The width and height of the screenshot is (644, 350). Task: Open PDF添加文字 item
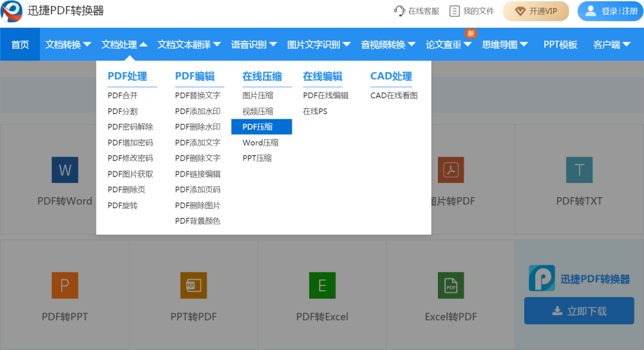coord(198,142)
